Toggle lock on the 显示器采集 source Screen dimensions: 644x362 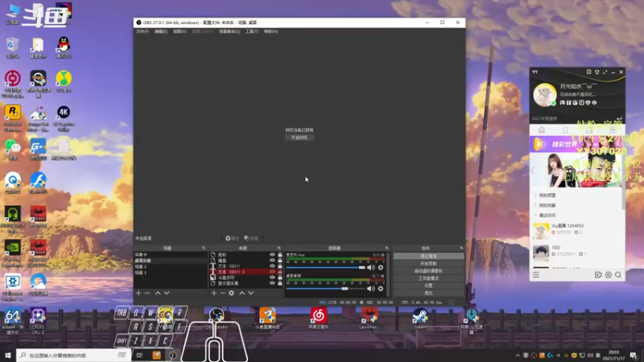(x=279, y=283)
